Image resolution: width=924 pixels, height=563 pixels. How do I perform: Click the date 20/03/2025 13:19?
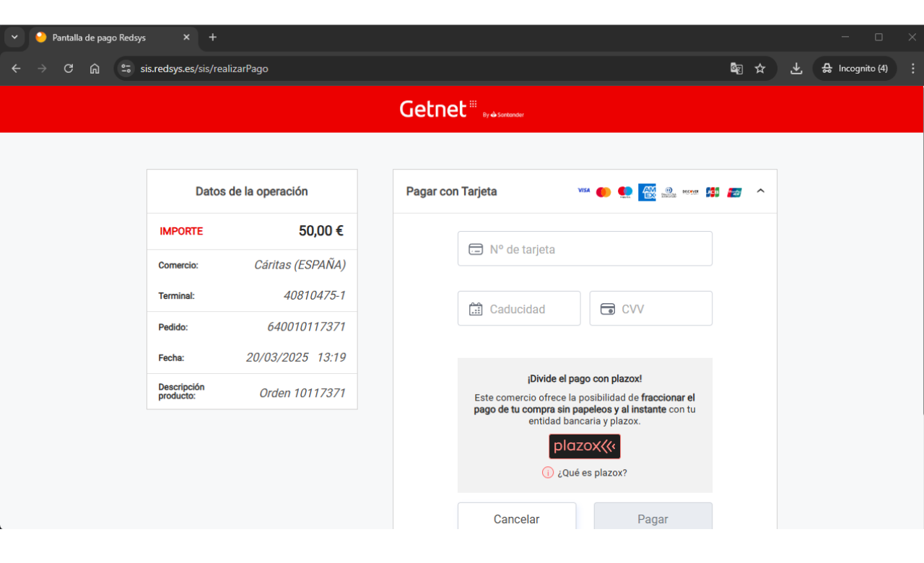(296, 357)
